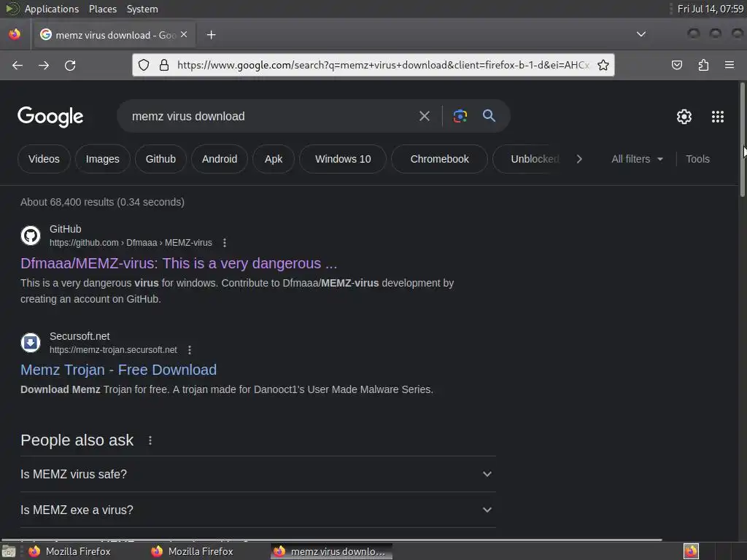The height and width of the screenshot is (560, 747).
Task: Click the Firefox address bar URL
Action: 383,65
